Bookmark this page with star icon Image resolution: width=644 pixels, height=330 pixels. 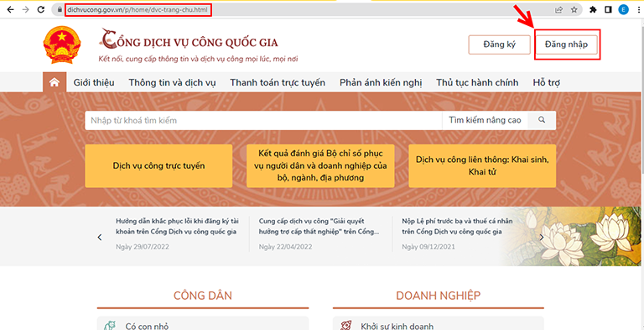(x=574, y=10)
